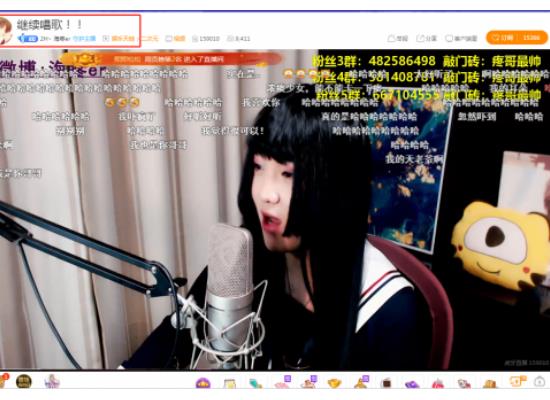Viewport: 550px width, 400px height.
Task: Click the orange subscribe button with heart
Action: point(516,38)
